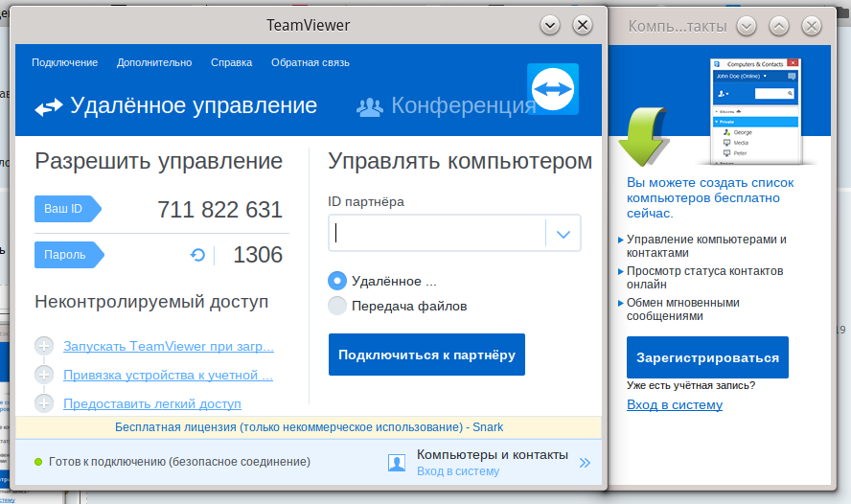Click Компьютеры и контакты in status bar
The image size is (851, 504).
(493, 454)
